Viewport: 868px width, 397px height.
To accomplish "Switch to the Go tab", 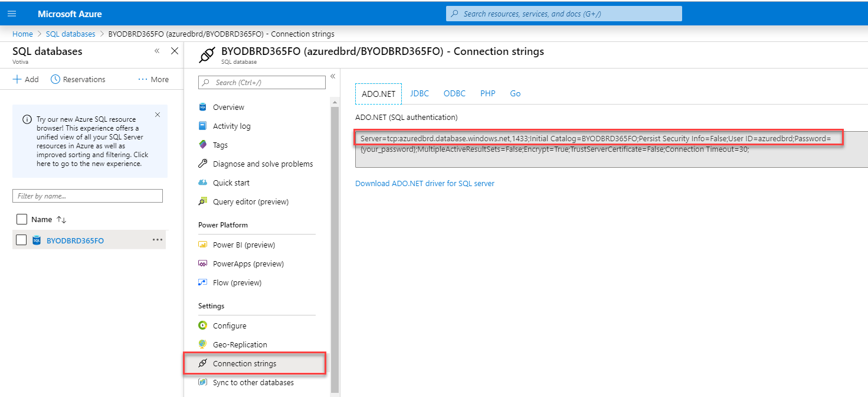I will tap(515, 93).
